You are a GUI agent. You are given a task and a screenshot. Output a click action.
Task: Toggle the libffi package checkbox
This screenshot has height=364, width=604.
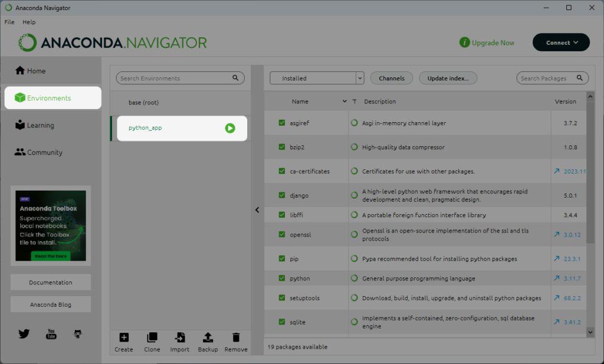tap(282, 215)
